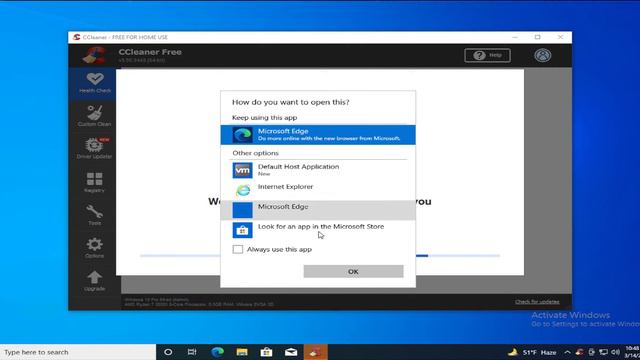Open Cortana circle on the taskbar
Image resolution: width=640 pixels, height=360 pixels.
[168, 352]
